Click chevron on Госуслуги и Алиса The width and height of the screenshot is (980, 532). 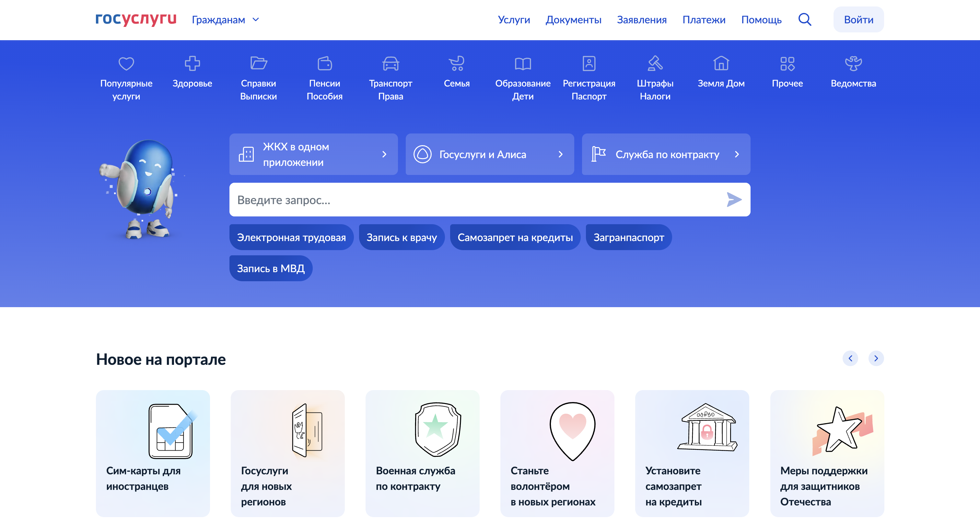(x=560, y=154)
